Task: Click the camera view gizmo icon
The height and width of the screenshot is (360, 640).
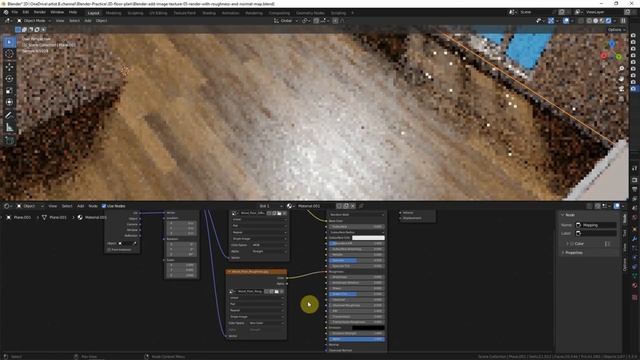Action: [x=621, y=89]
